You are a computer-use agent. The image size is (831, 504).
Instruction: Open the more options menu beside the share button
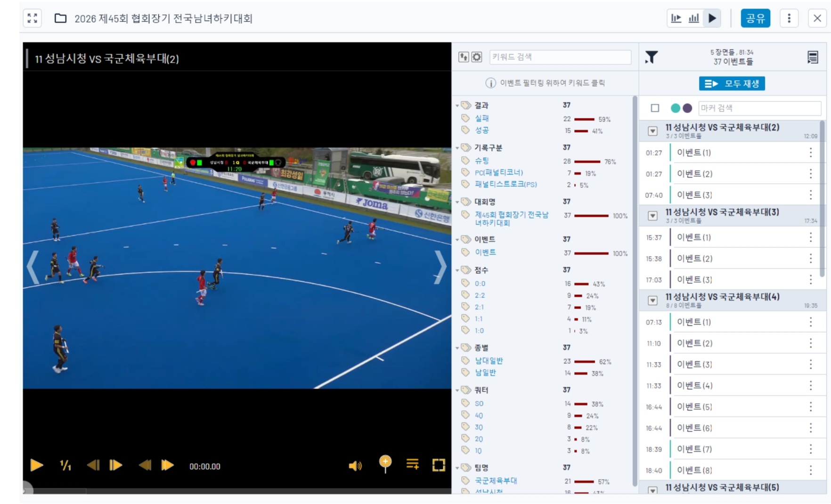(x=789, y=18)
